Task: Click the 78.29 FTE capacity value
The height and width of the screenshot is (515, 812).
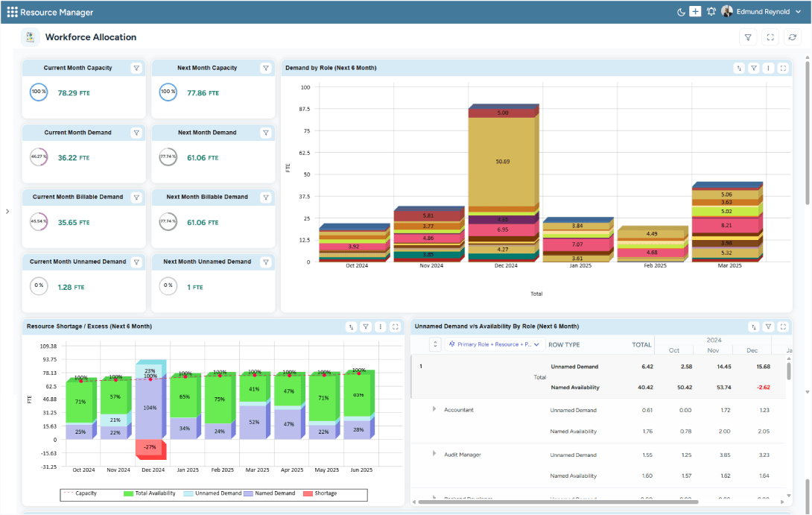Action: tap(74, 92)
